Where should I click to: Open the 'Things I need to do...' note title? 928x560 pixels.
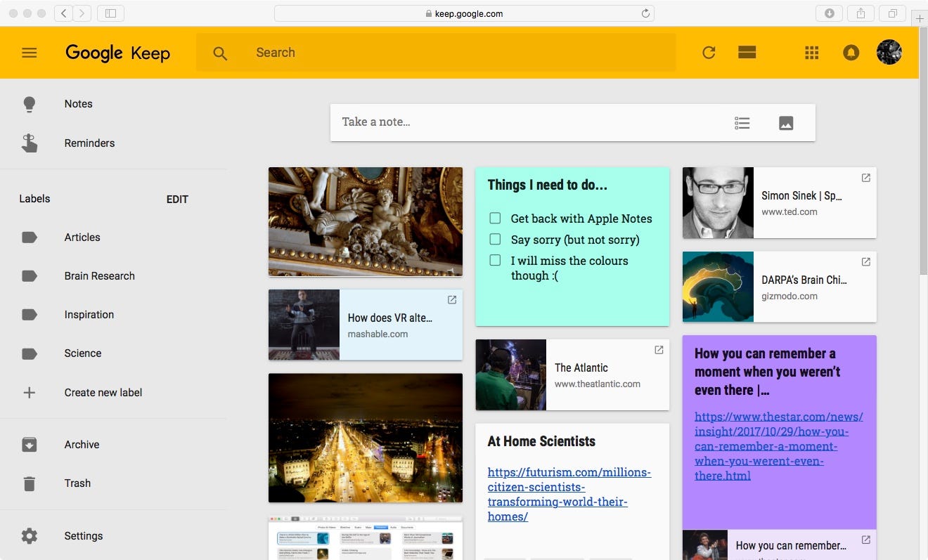tap(548, 185)
